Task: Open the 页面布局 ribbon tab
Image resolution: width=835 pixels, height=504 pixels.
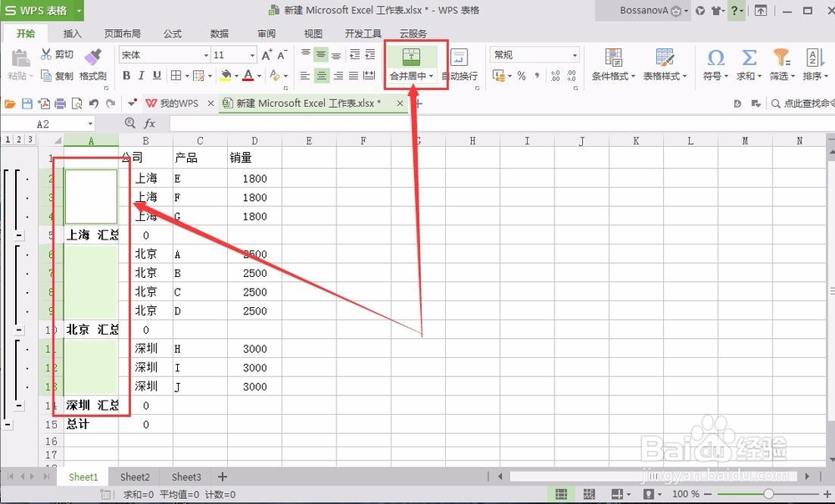Action: (123, 33)
